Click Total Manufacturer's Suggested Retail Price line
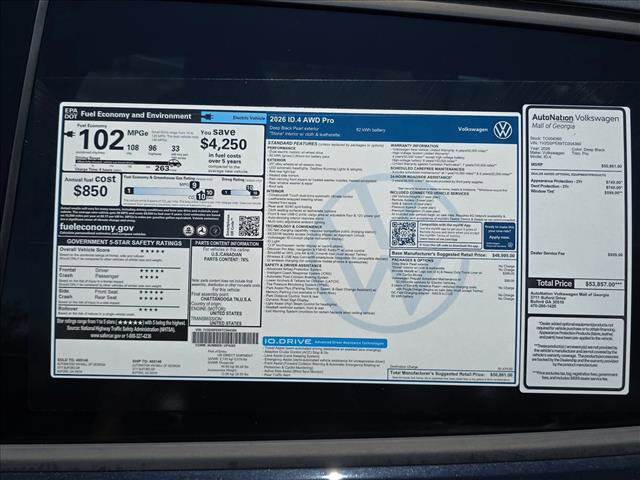 tap(451, 374)
